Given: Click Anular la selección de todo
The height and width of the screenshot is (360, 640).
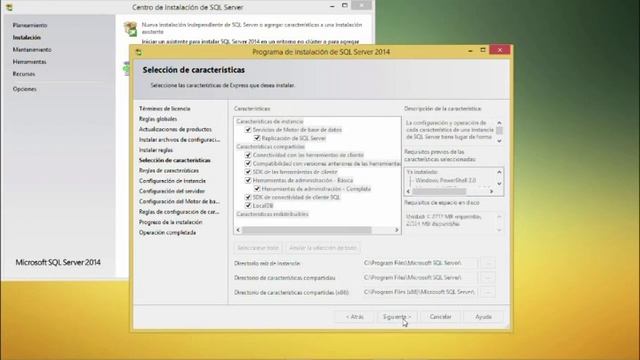Looking at the screenshot, I should (323, 248).
